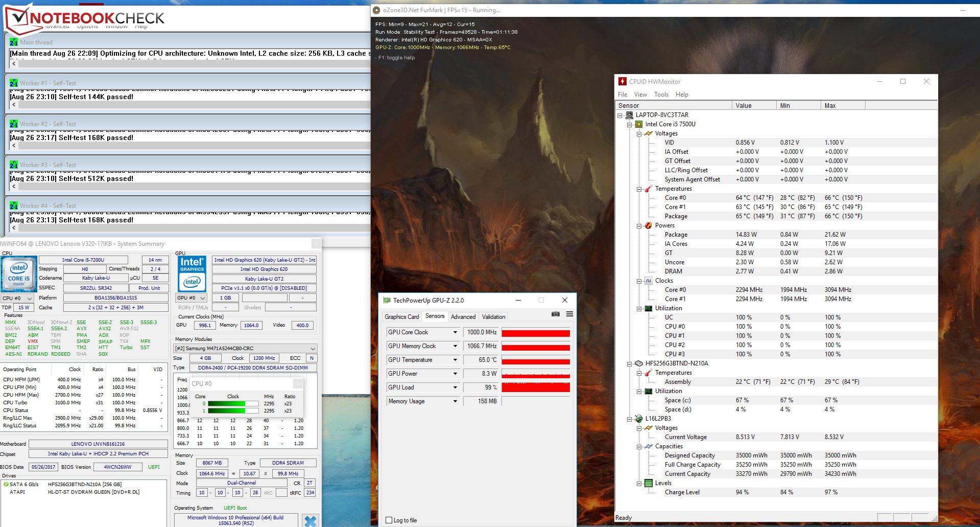Switch to the Advanced tab in GPU-Z
Screen dimensions: 980x527
(463, 317)
